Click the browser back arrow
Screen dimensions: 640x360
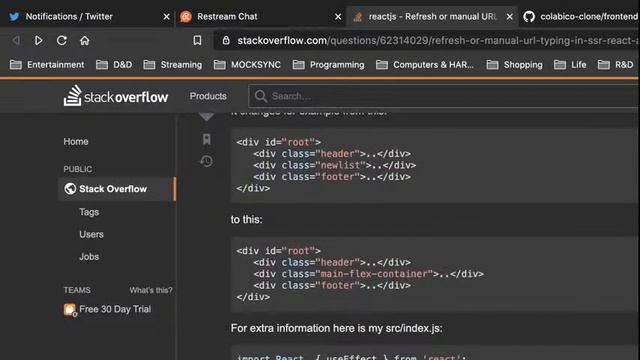16,40
